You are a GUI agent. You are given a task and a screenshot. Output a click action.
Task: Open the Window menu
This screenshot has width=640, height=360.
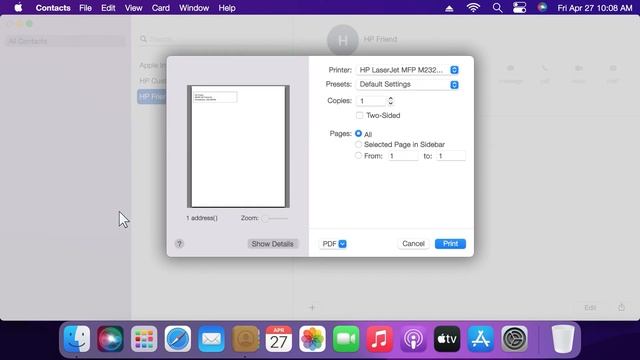[x=194, y=8]
